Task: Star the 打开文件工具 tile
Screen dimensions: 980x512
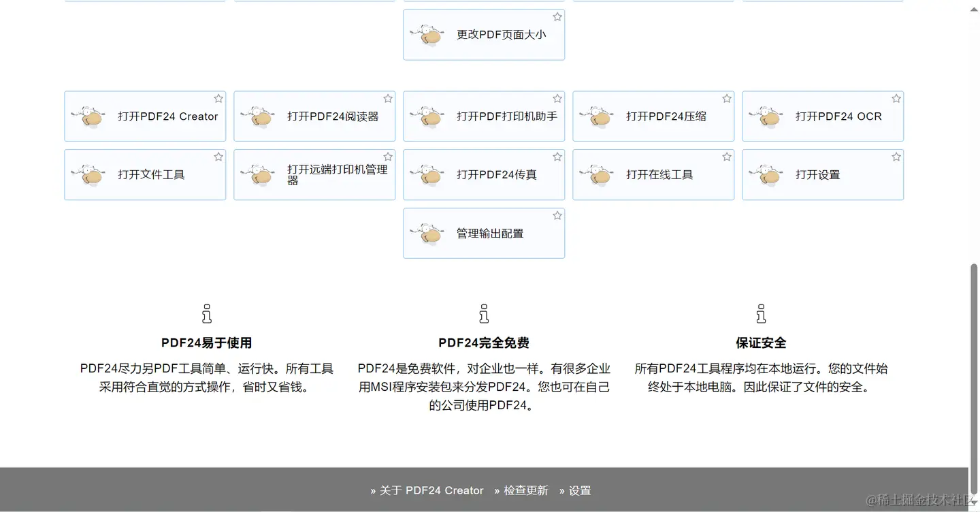Action: (x=218, y=157)
